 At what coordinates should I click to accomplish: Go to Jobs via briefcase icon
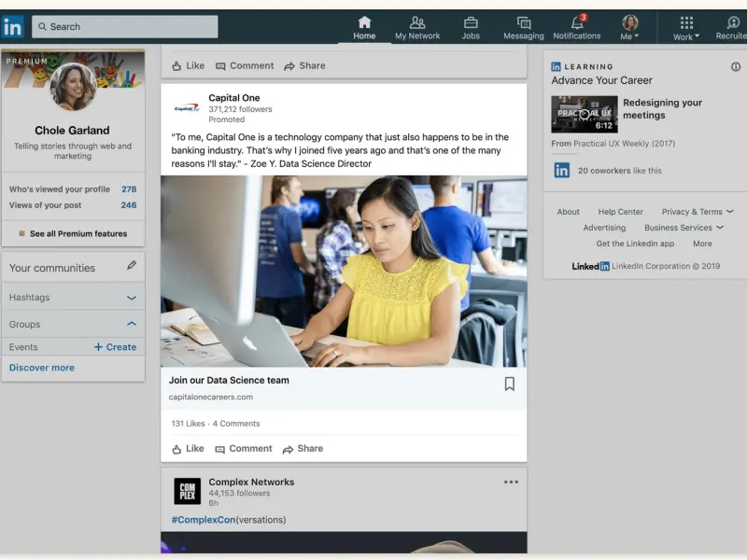[471, 24]
